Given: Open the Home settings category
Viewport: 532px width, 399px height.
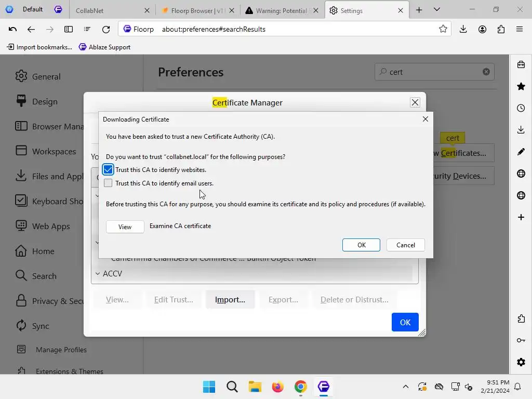Looking at the screenshot, I should pos(35,251).
